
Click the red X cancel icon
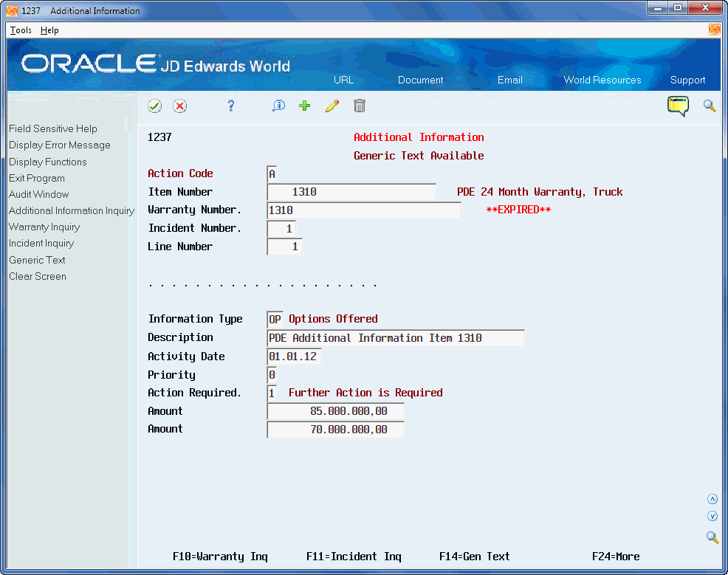point(179,106)
